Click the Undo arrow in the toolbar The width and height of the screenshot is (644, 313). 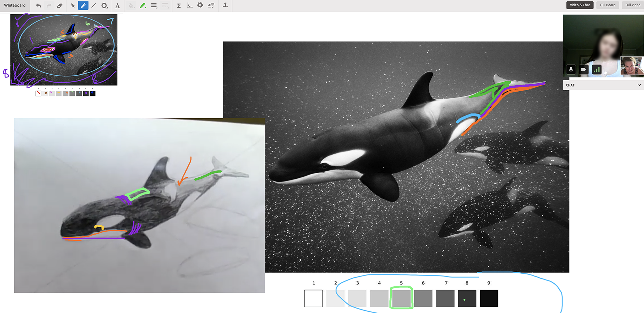[38, 5]
